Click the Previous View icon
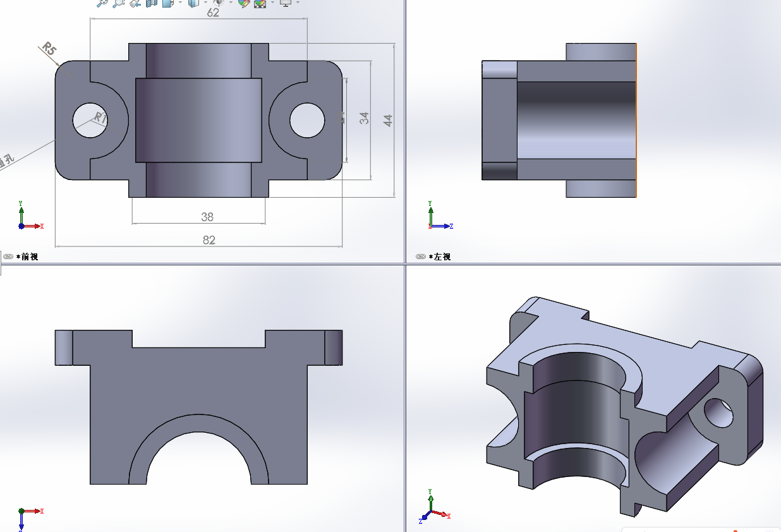Viewport: 781px width, 532px height. (x=135, y=3)
